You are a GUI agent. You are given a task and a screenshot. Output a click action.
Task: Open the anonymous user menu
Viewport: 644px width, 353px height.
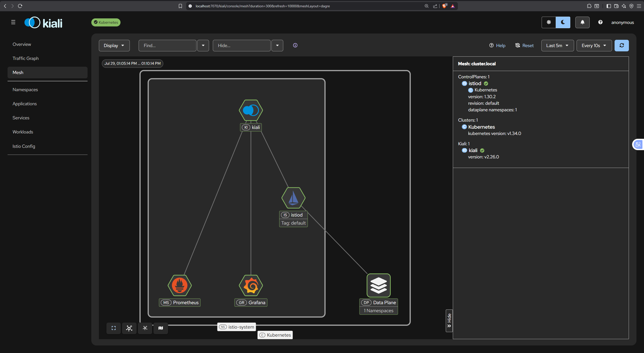tap(623, 22)
